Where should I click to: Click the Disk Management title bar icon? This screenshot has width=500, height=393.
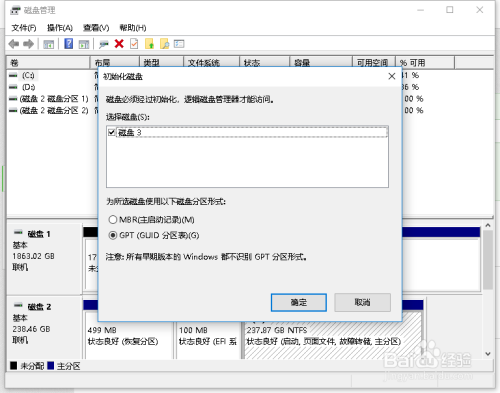tap(15, 10)
